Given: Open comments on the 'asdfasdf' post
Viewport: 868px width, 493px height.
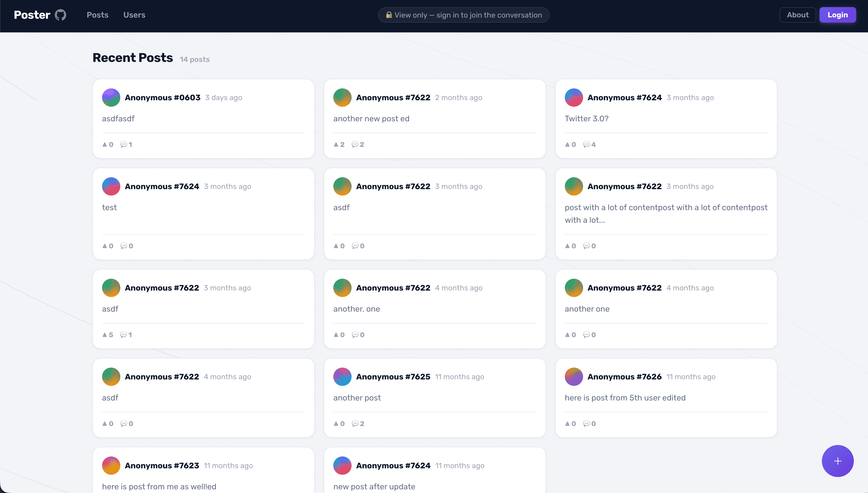Looking at the screenshot, I should [x=126, y=145].
